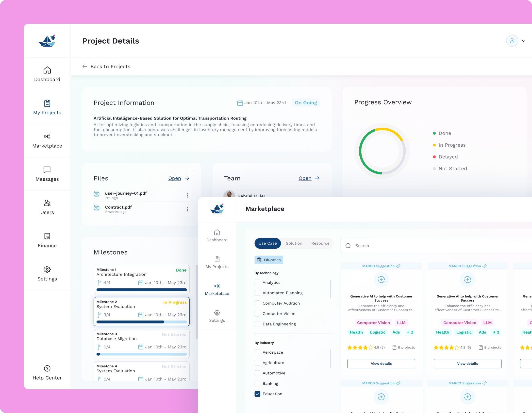Click the flag icon in Milestone 2
This screenshot has height=413, width=532.
point(99,315)
